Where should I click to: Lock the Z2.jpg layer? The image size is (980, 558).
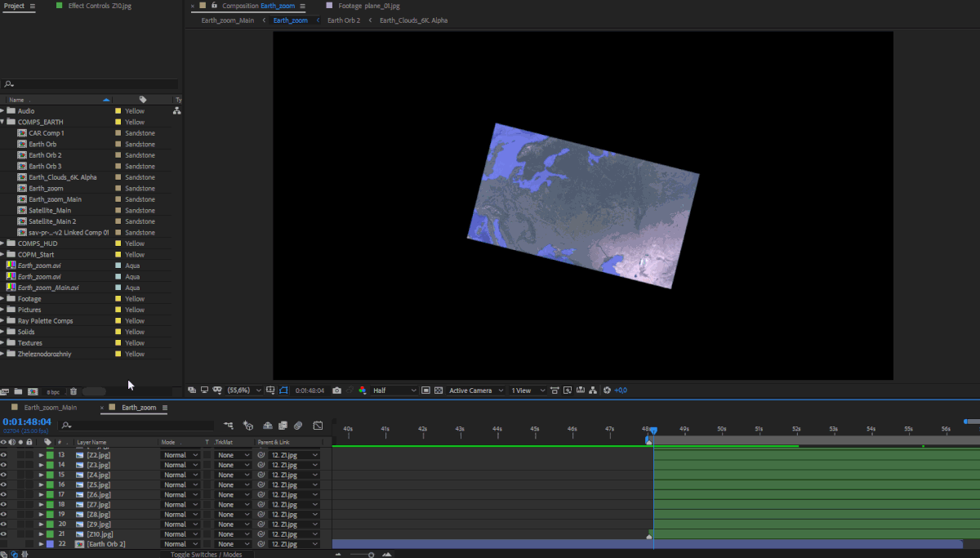[x=29, y=455]
